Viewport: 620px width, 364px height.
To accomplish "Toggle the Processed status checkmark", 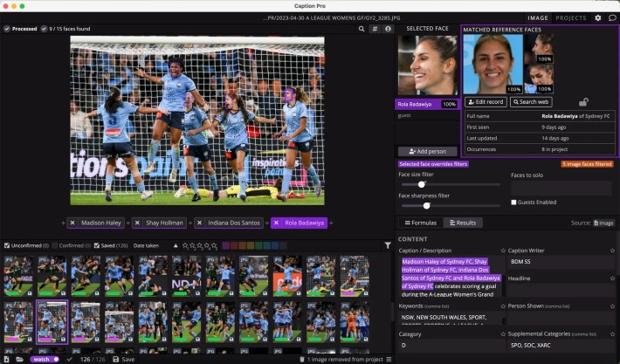I will (7, 29).
